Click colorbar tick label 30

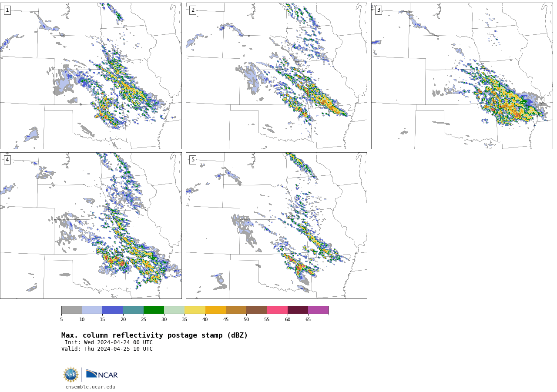(x=164, y=320)
